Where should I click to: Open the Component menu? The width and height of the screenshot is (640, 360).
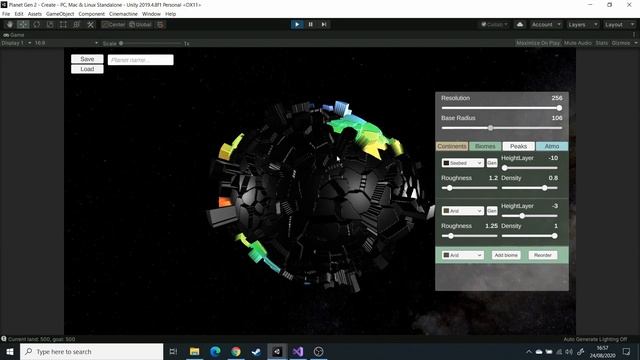coord(91,14)
